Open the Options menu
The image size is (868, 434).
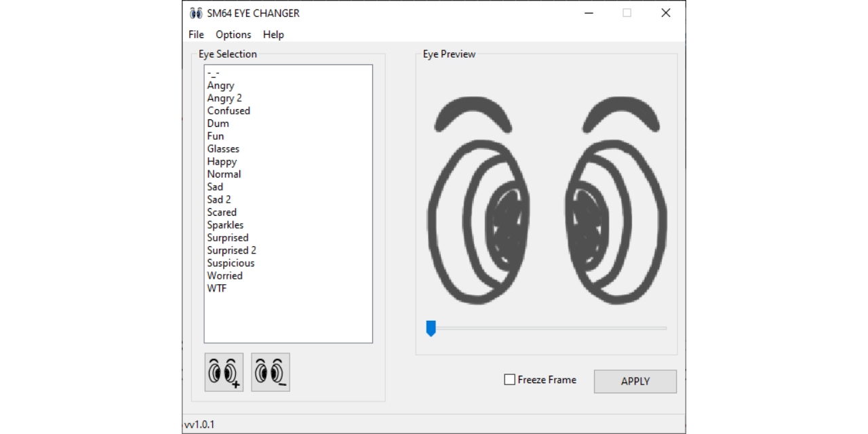tap(233, 35)
